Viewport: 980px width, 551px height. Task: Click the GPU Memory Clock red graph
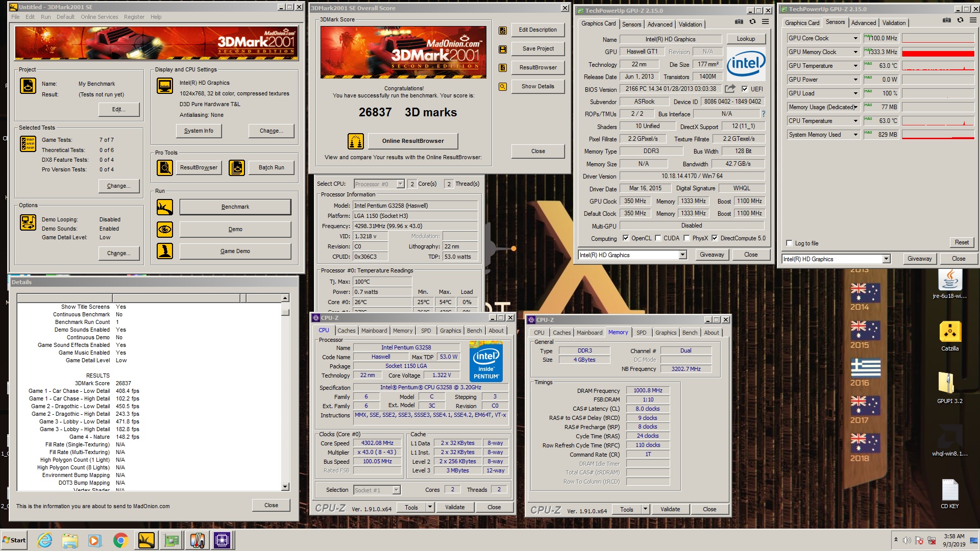click(938, 52)
